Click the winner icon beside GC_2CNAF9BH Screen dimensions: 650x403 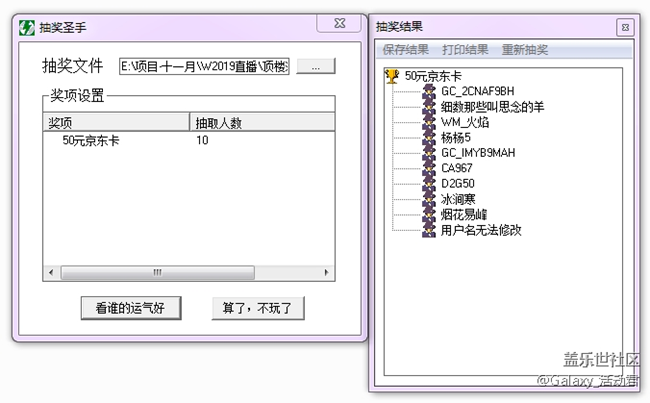(429, 91)
